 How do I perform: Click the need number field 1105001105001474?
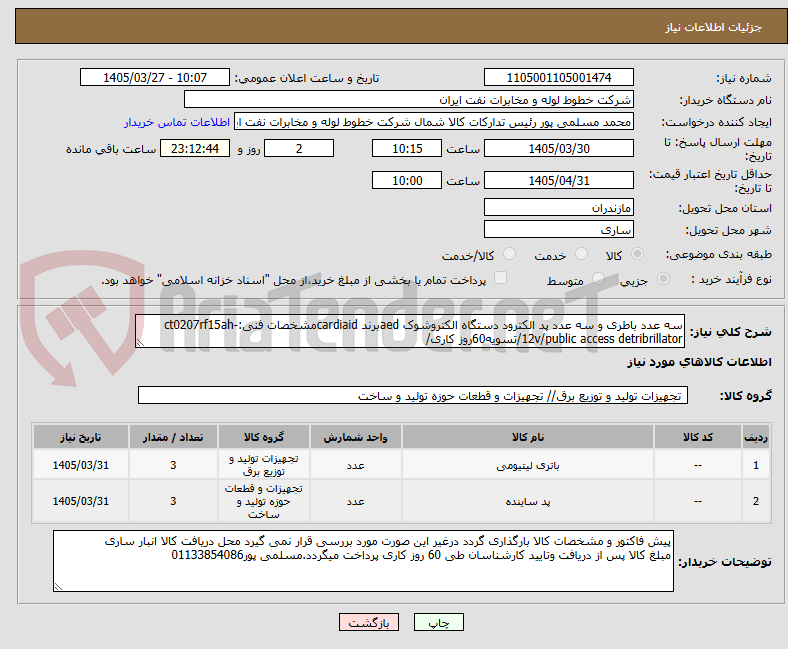point(559,77)
